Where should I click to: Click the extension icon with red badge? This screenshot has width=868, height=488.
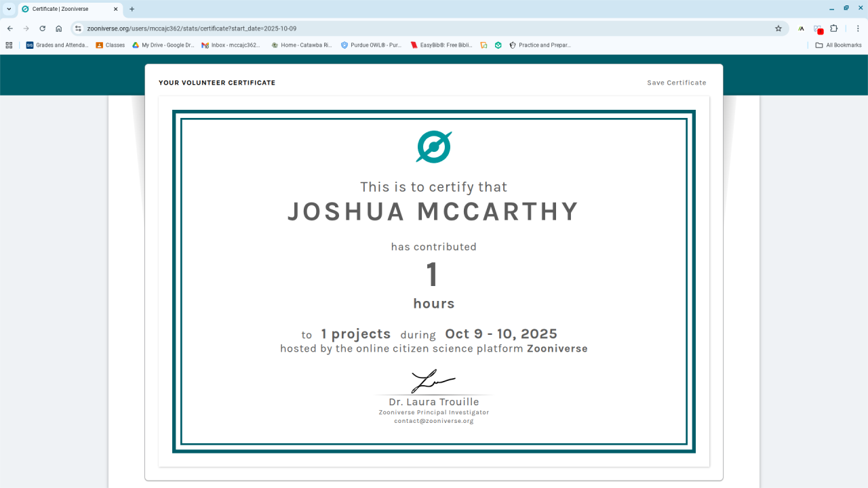pyautogui.click(x=818, y=29)
